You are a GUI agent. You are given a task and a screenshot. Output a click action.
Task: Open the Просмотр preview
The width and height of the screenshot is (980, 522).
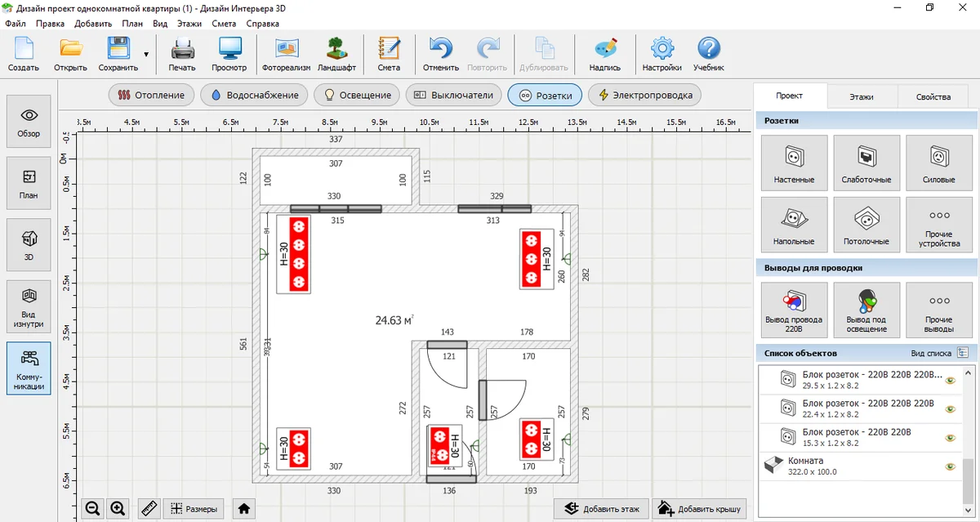coord(229,54)
